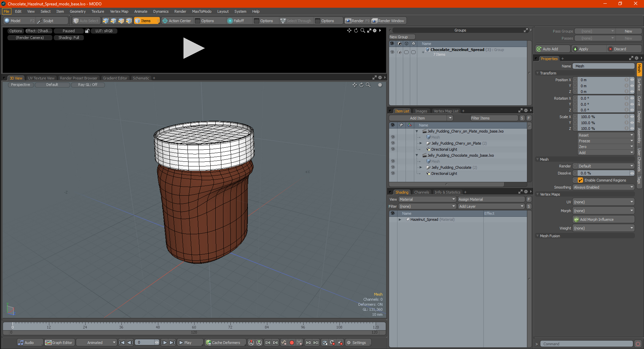
Task: Click the New Group button
Action: coord(402,37)
